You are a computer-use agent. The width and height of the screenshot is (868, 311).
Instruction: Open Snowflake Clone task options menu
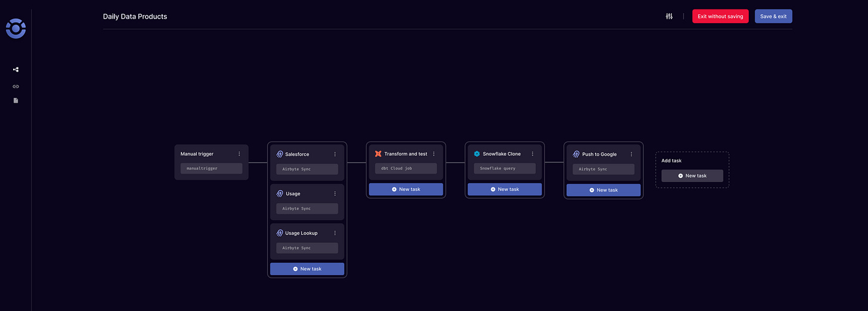[533, 153]
